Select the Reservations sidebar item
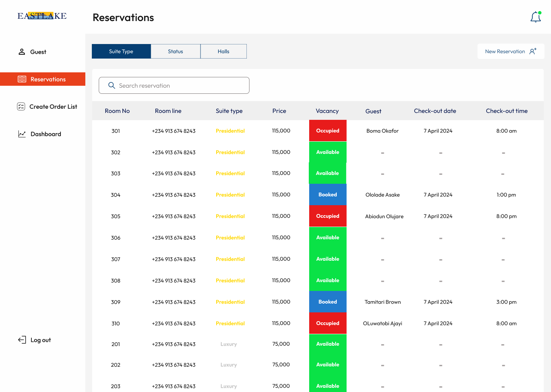 click(x=42, y=79)
